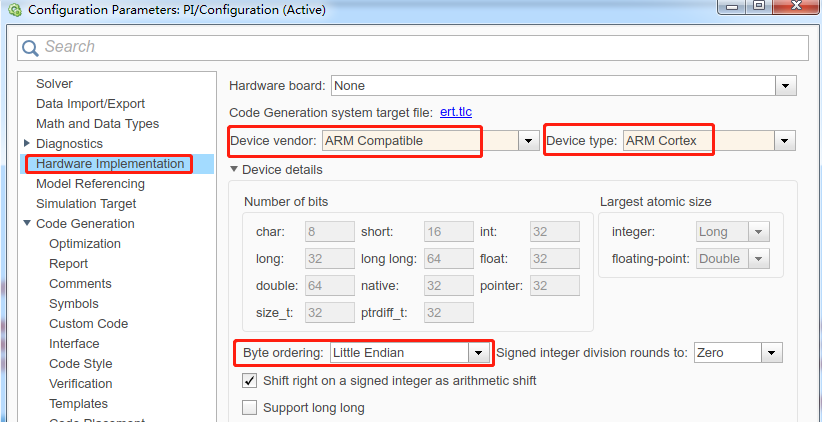Screen dimensions: 822x422
Task: Select Diagnostics category
Action: pyautogui.click(x=69, y=144)
